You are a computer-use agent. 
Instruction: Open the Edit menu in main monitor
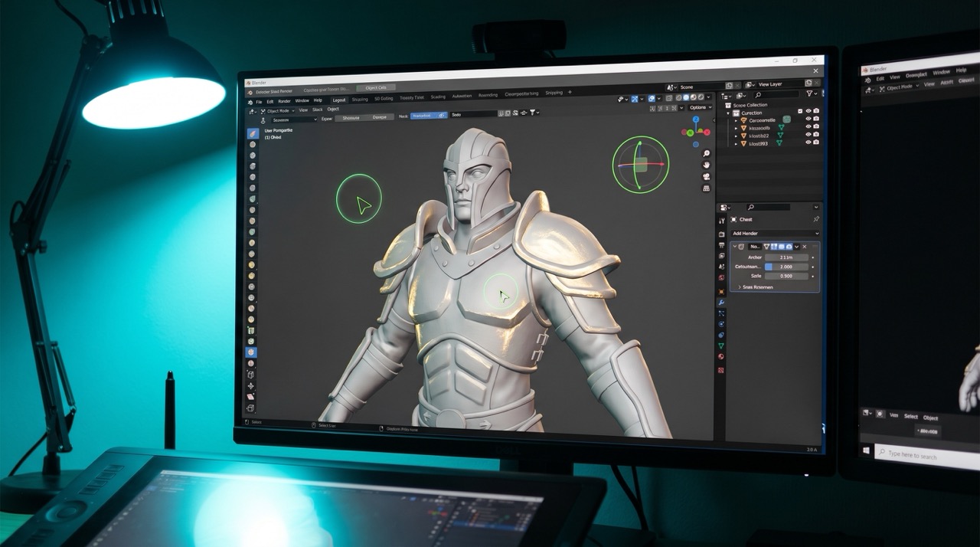(x=270, y=102)
